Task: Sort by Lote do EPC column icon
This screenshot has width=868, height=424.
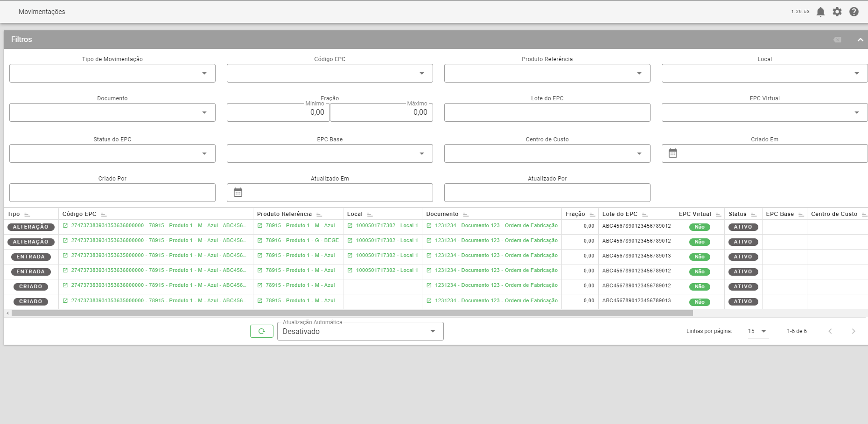Action: 645,214
